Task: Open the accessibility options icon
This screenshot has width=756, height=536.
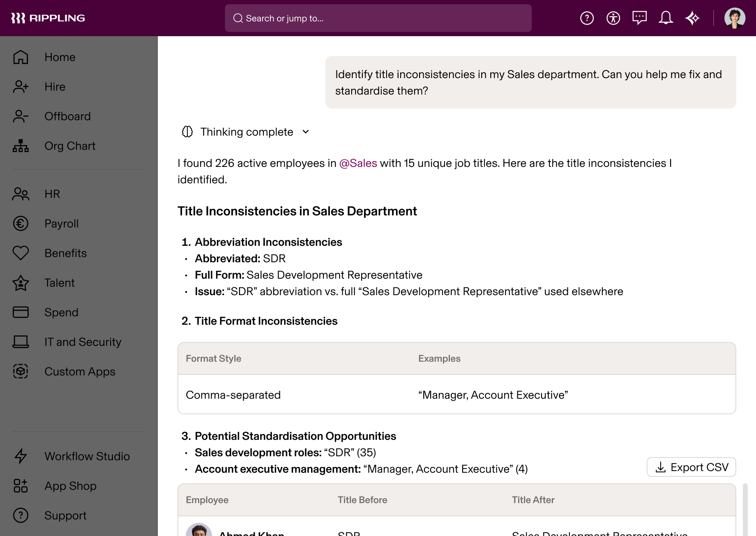Action: 613,18
